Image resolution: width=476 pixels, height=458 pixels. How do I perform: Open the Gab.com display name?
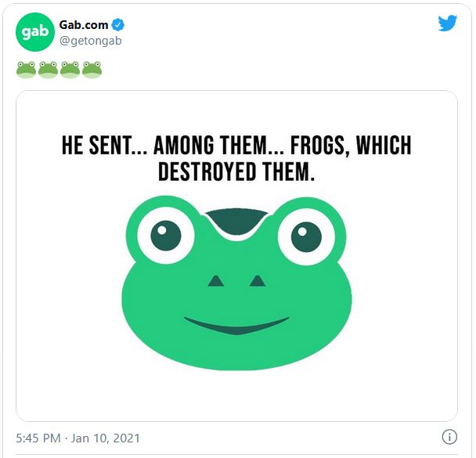84,25
